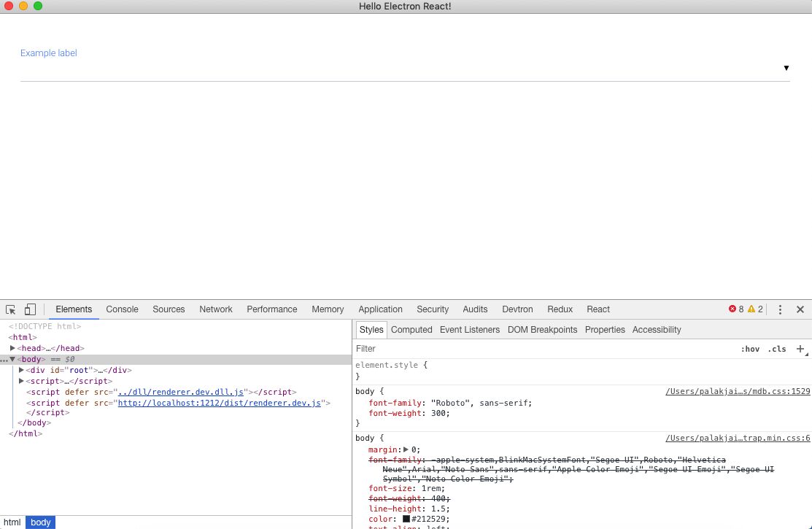Open the Application tab
The width and height of the screenshot is (812, 529).
coord(380,309)
